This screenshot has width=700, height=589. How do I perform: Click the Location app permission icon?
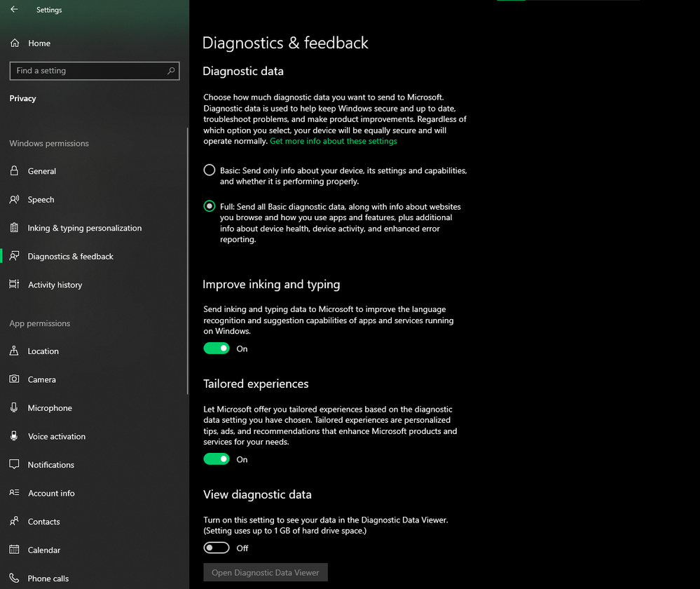point(15,351)
